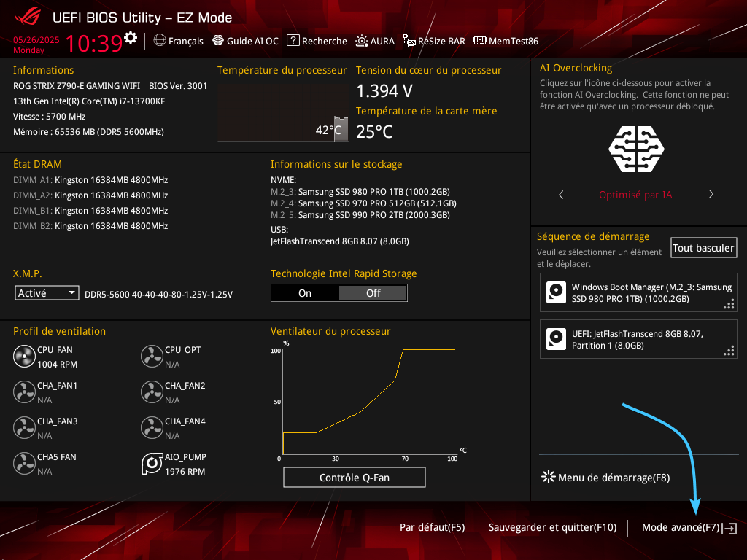This screenshot has height=560, width=747.
Task: Click the 1.394 V voltage value
Action: (x=384, y=90)
